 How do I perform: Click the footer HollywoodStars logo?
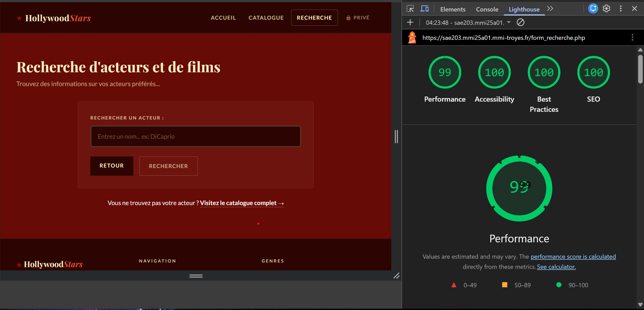tap(50, 264)
